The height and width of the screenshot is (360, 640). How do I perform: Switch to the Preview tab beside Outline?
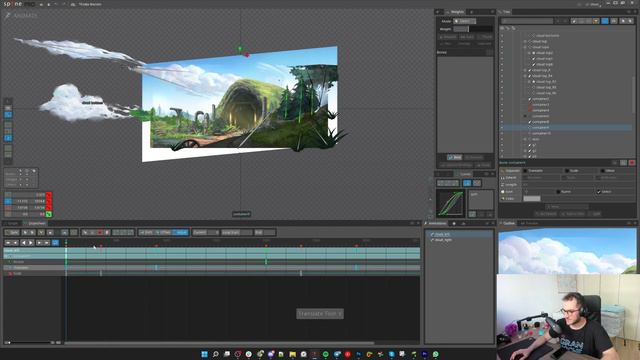coord(529,223)
